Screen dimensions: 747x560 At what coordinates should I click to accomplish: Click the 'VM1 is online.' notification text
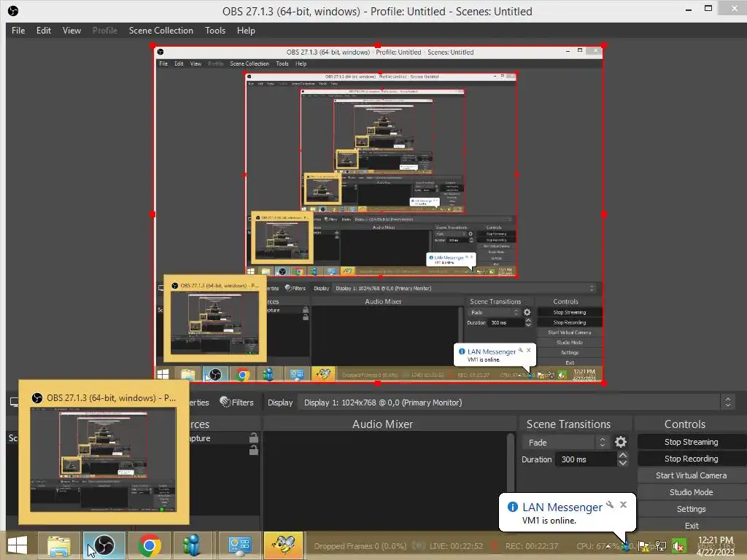tap(549, 521)
